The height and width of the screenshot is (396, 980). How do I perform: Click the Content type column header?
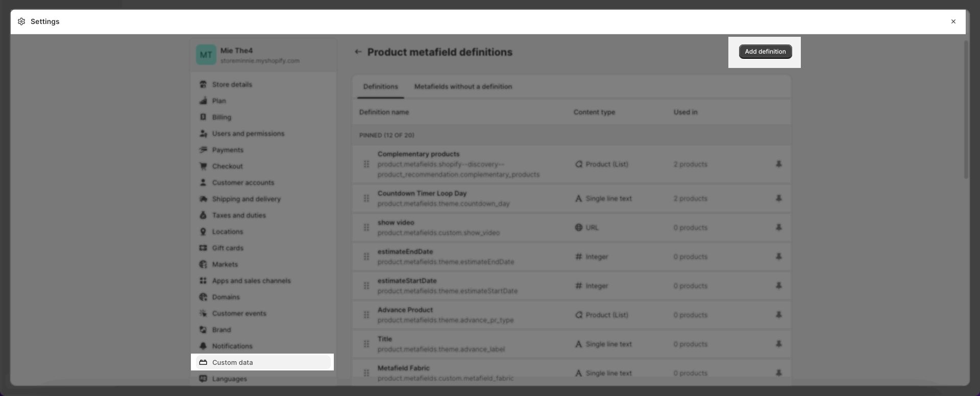pos(594,112)
